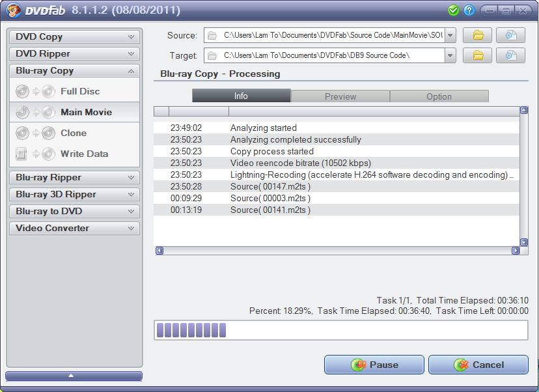Image resolution: width=539 pixels, height=392 pixels.
Task: Expand the Video Converter section
Action: 74,228
